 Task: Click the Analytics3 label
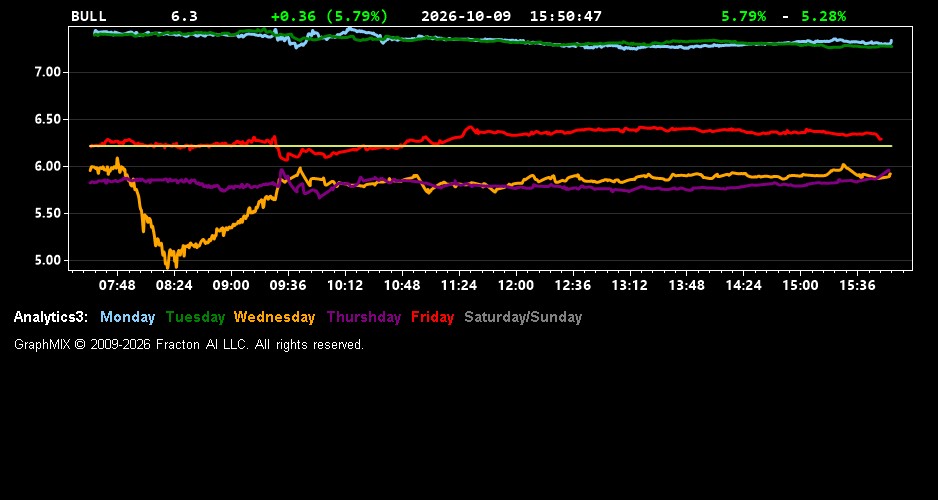[x=51, y=318]
